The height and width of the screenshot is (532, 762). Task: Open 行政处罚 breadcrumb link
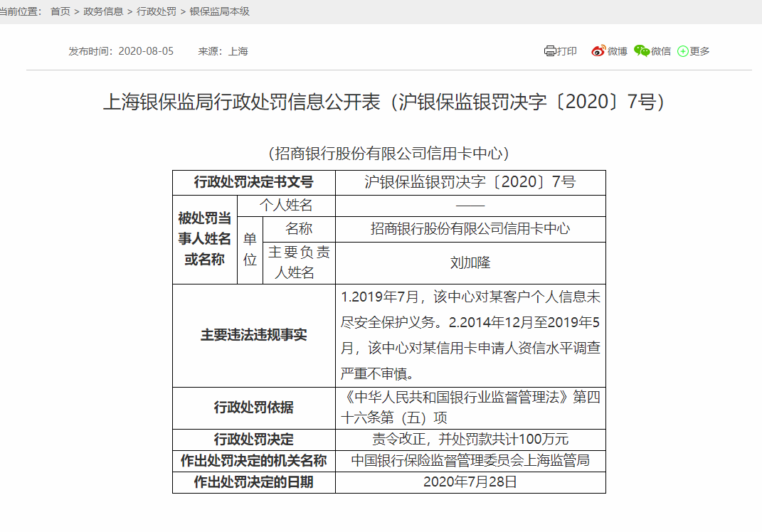(157, 11)
